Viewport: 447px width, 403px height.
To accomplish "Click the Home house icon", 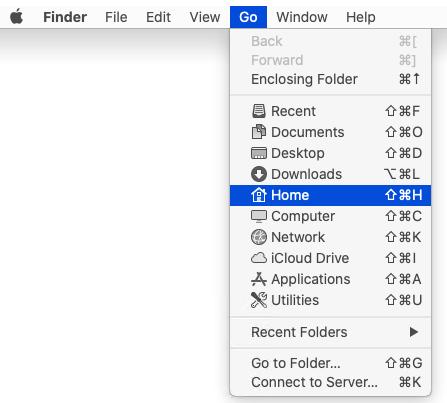I will click(x=259, y=195).
